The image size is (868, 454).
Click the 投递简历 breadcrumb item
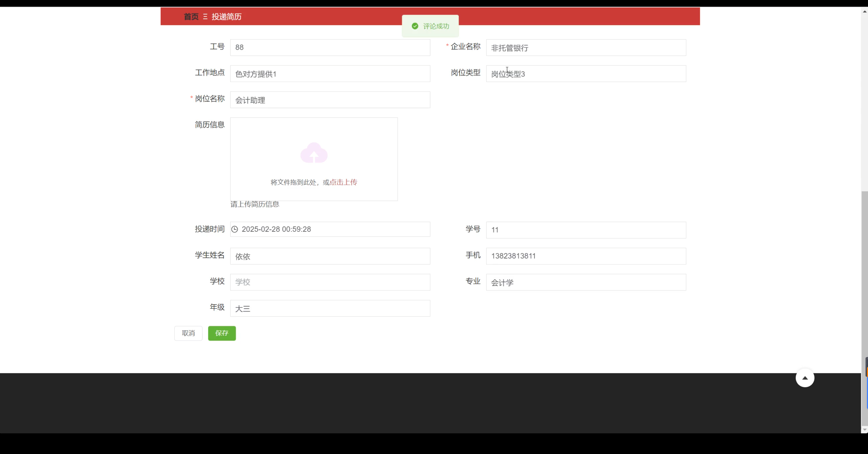pyautogui.click(x=226, y=17)
